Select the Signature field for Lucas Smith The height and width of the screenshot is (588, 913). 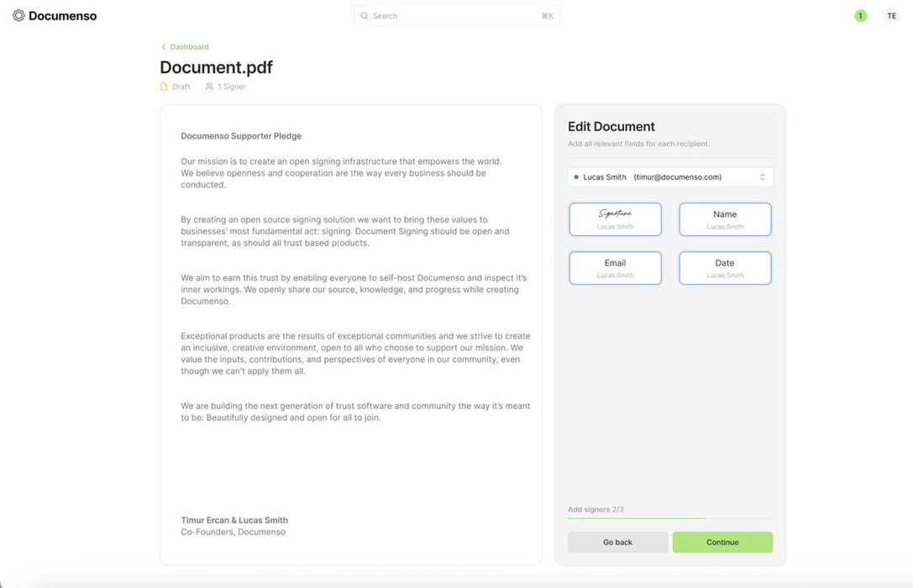(615, 219)
